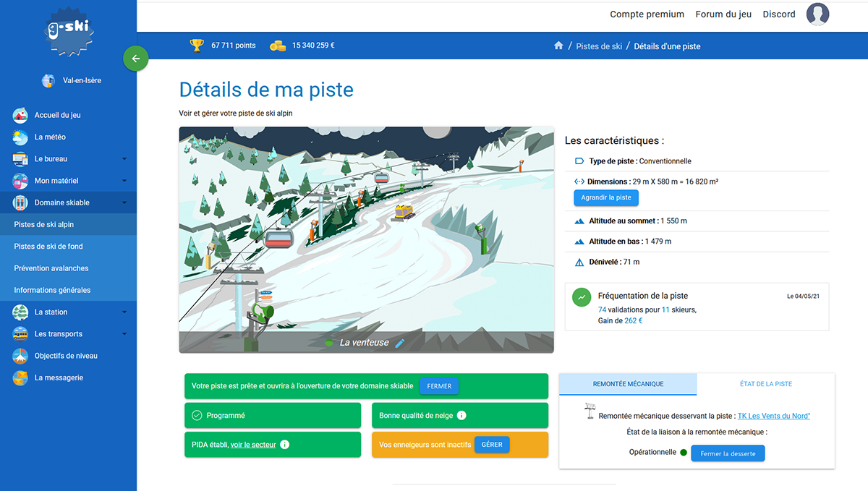Click the Val-en-Isère station icon
This screenshot has height=491, width=868.
click(x=48, y=80)
